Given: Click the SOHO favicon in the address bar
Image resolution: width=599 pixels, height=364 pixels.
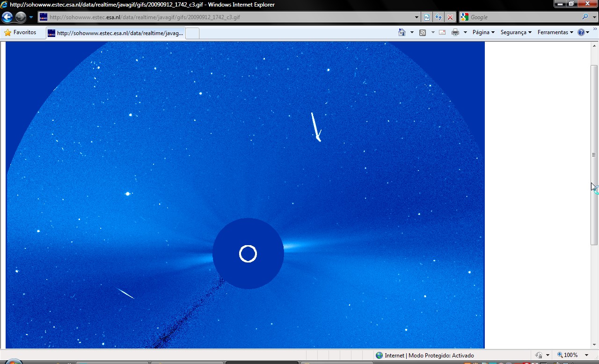Looking at the screenshot, I should 44,17.
